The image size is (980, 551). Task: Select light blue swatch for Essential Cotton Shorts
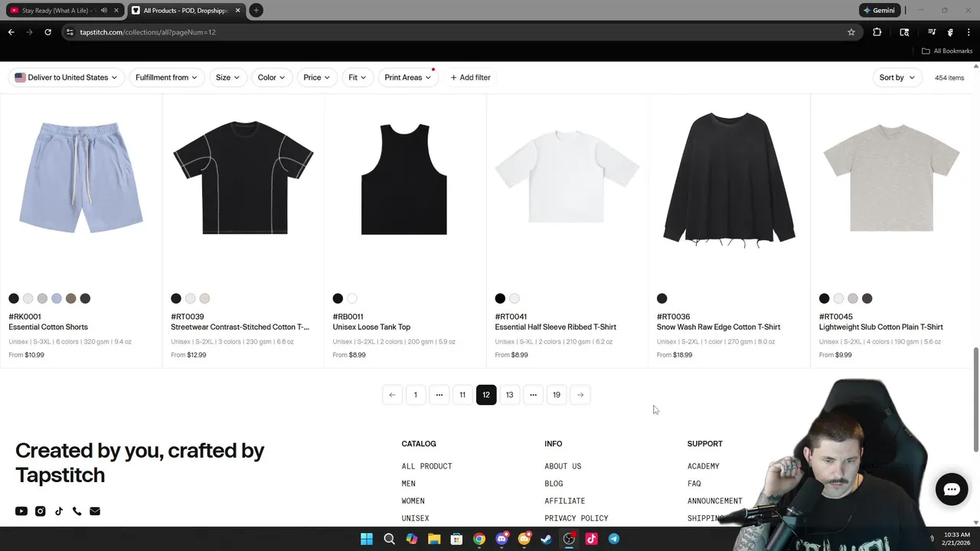click(x=57, y=298)
